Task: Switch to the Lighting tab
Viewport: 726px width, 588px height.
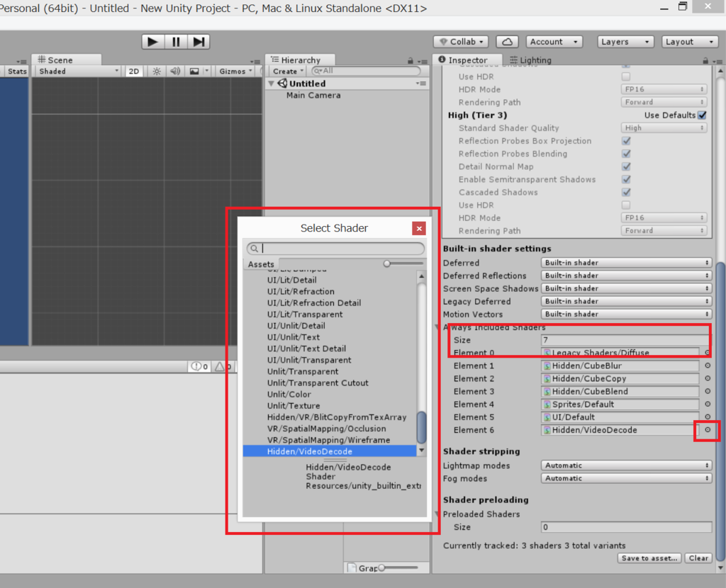Action: point(530,60)
